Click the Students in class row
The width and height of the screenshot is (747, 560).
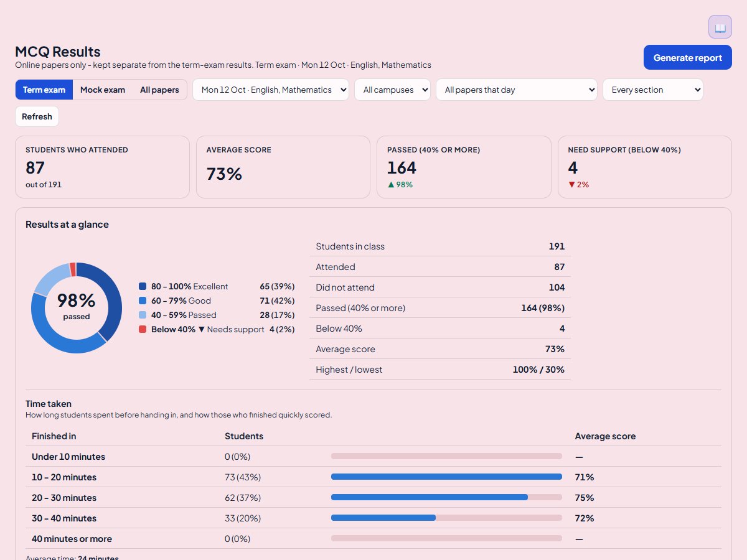coord(440,246)
